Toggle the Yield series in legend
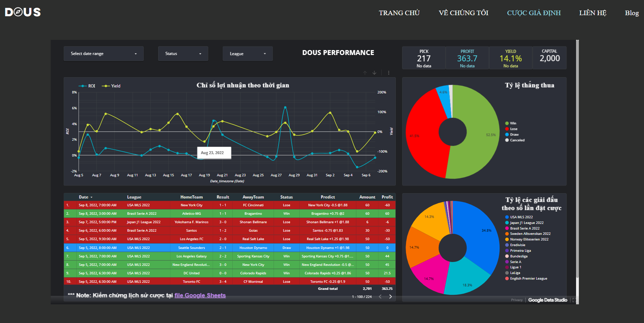The height and width of the screenshot is (323, 644). click(111, 86)
